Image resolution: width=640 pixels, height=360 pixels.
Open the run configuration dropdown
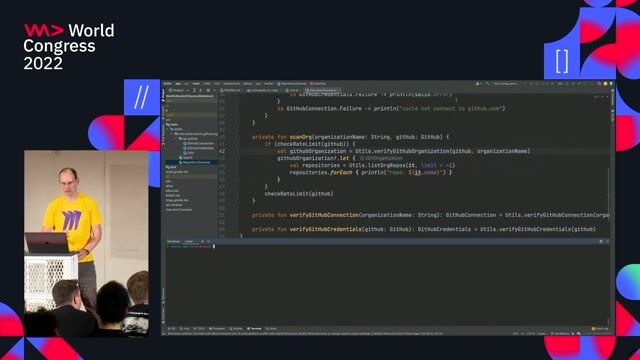[505, 84]
